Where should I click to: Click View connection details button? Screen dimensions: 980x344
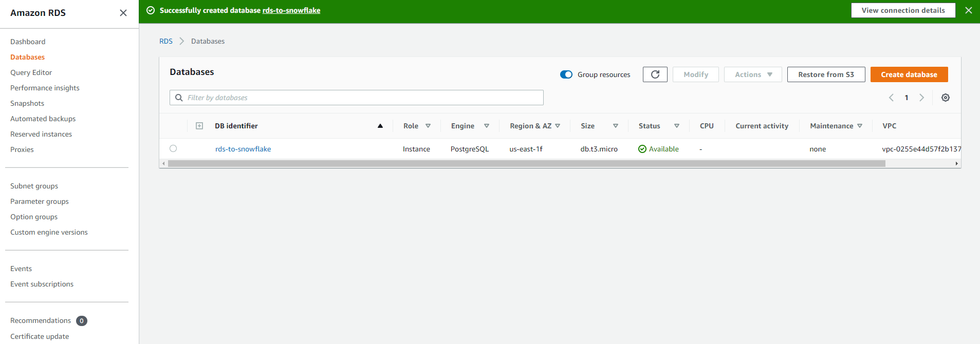pos(903,10)
